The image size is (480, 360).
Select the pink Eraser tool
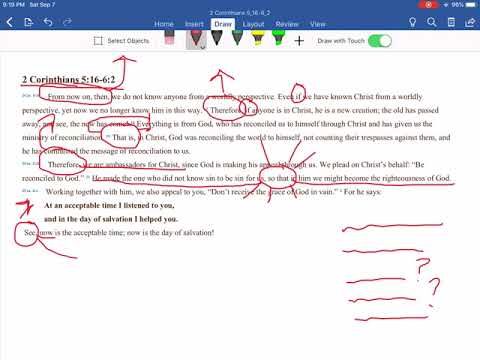click(x=170, y=38)
